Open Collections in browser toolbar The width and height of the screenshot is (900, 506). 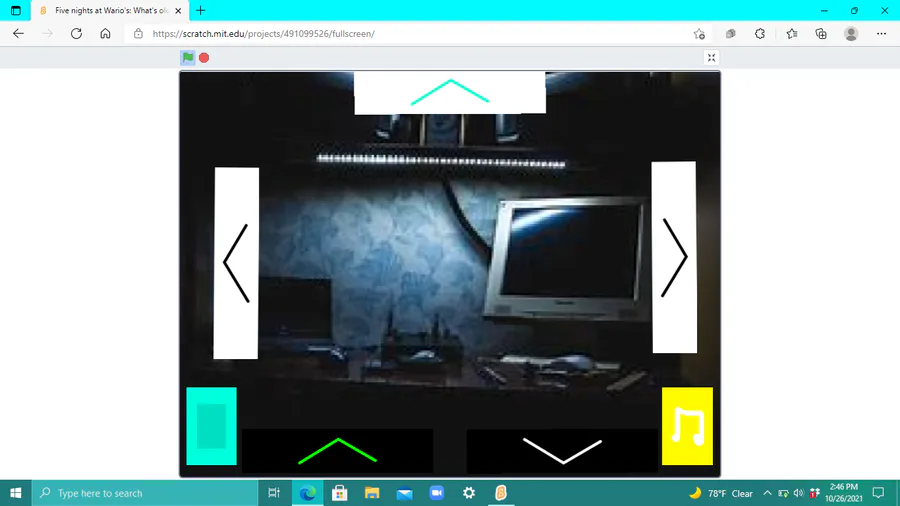click(821, 34)
